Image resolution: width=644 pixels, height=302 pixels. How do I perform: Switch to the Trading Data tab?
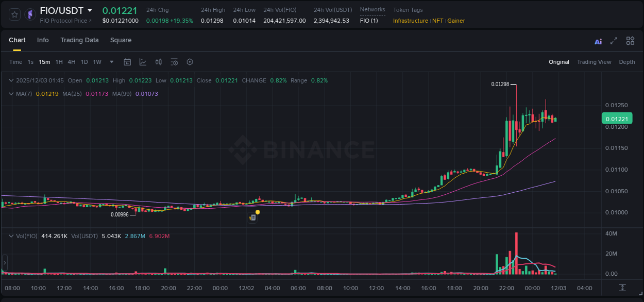[79, 40]
